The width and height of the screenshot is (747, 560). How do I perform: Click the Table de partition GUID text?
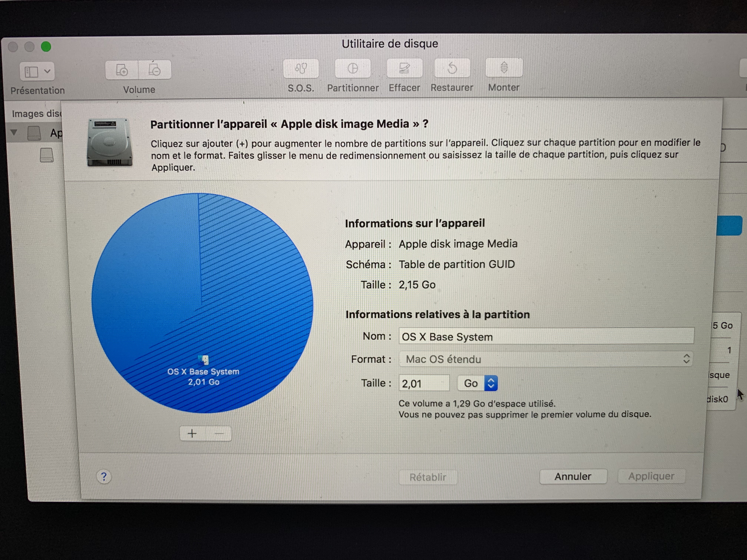click(x=456, y=264)
